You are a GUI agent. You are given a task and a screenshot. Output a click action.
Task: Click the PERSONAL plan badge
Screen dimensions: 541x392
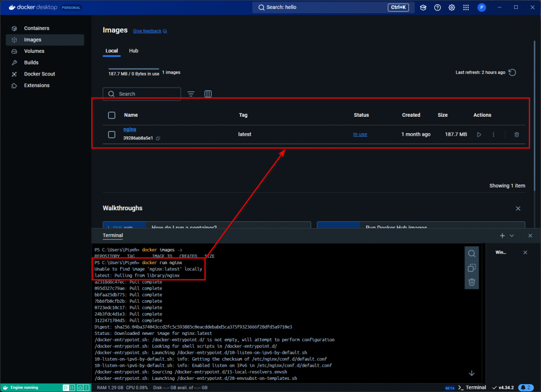pos(71,7)
